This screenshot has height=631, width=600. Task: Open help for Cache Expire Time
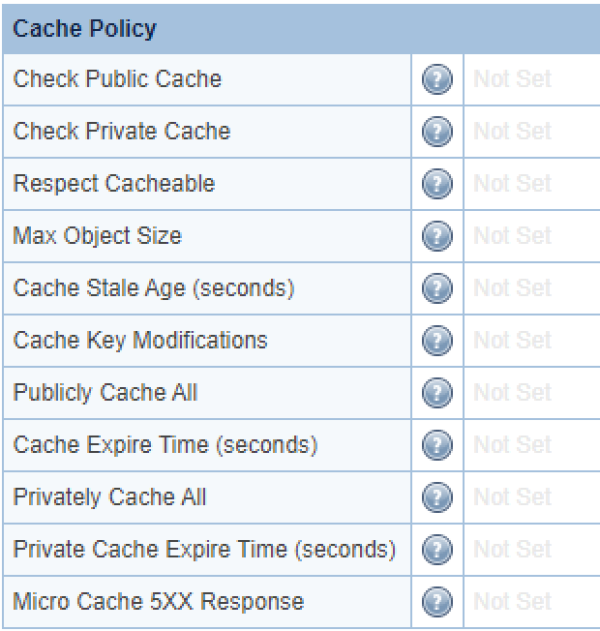point(437,445)
